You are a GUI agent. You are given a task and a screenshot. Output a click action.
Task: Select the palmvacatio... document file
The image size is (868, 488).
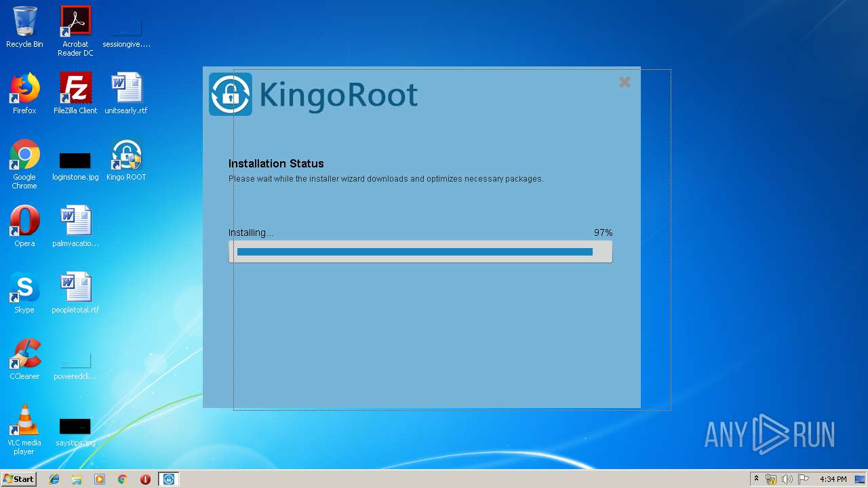75,226
